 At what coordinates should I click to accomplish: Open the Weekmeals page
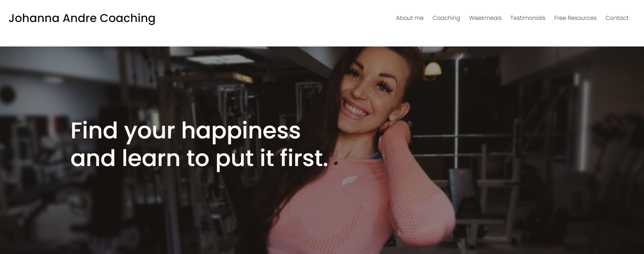[x=485, y=18]
